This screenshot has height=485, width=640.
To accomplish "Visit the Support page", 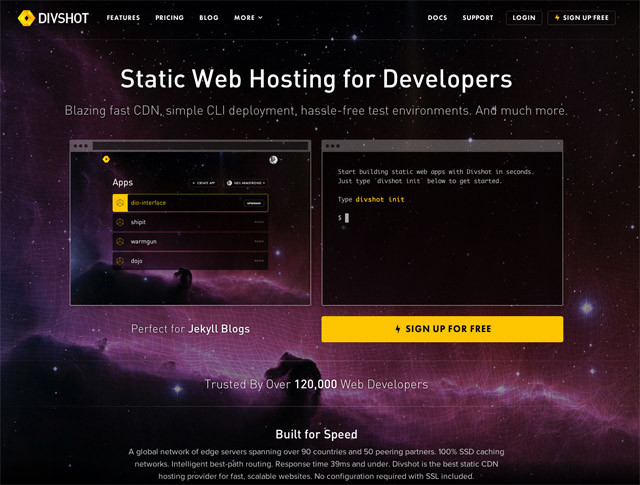I will pos(478,18).
